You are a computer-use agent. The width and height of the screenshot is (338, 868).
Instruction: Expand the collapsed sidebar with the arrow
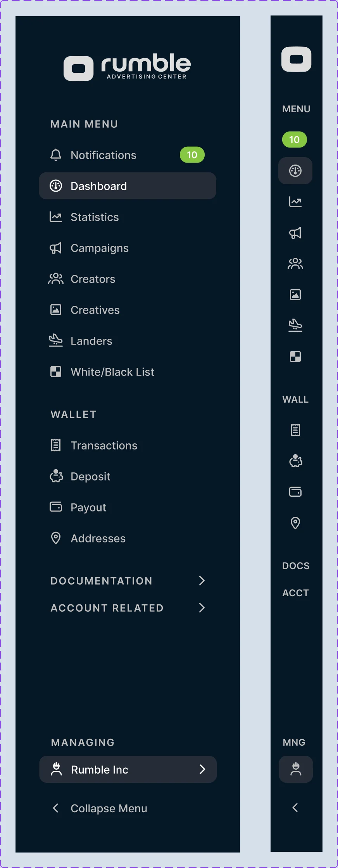coord(295,808)
